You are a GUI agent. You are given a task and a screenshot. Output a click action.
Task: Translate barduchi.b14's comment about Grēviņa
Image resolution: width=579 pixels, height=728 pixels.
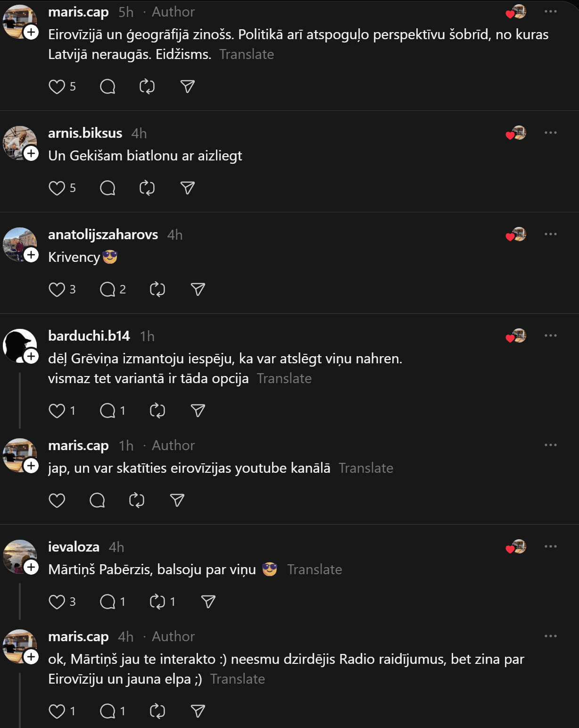pos(284,379)
